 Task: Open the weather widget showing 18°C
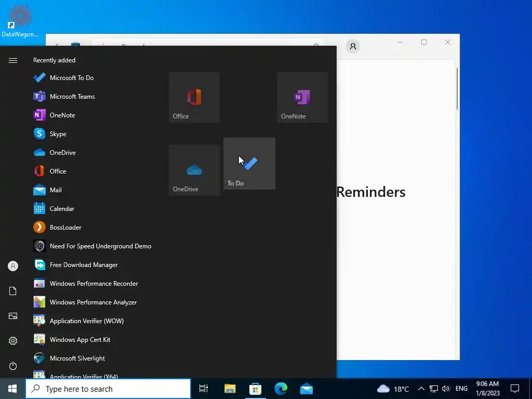tap(393, 389)
